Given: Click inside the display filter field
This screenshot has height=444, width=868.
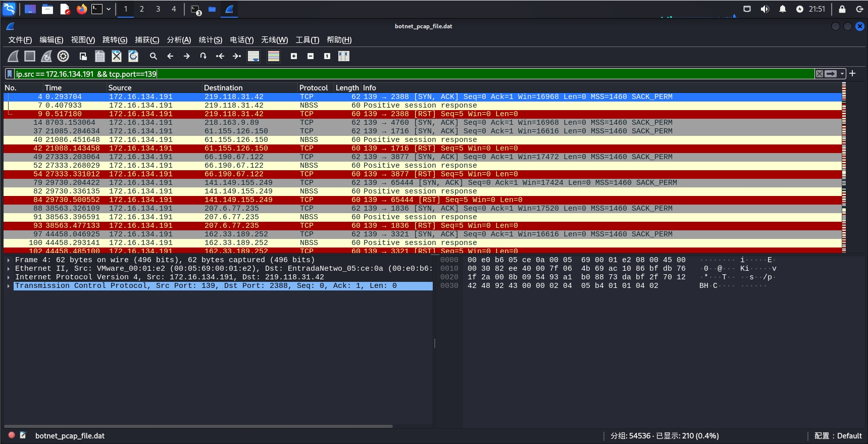Looking at the screenshot, I should tap(414, 74).
